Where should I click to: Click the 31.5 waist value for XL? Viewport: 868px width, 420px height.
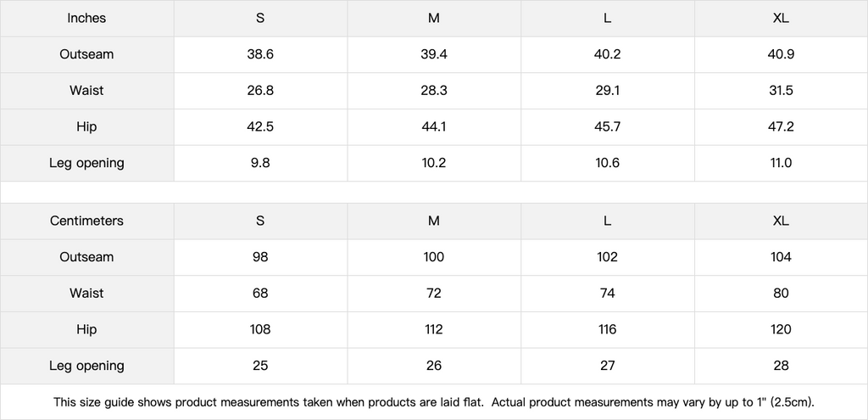[782, 91]
